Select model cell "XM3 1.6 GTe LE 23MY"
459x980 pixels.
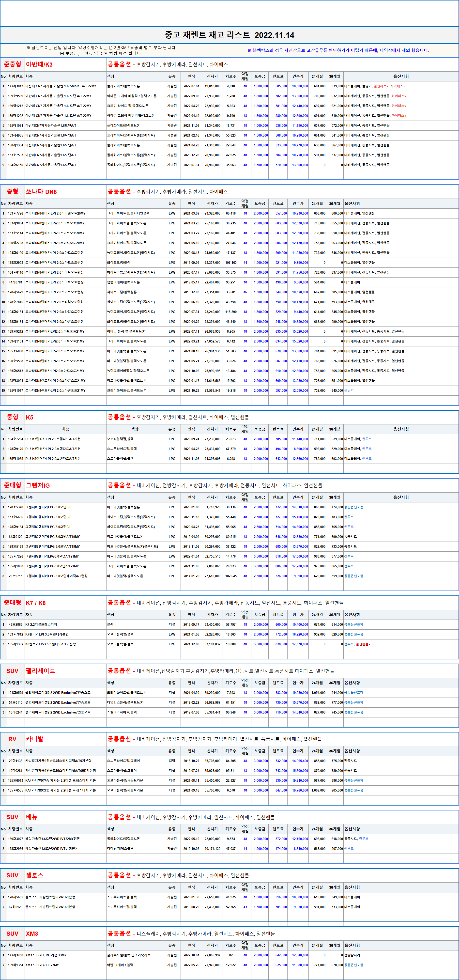click(42, 965)
